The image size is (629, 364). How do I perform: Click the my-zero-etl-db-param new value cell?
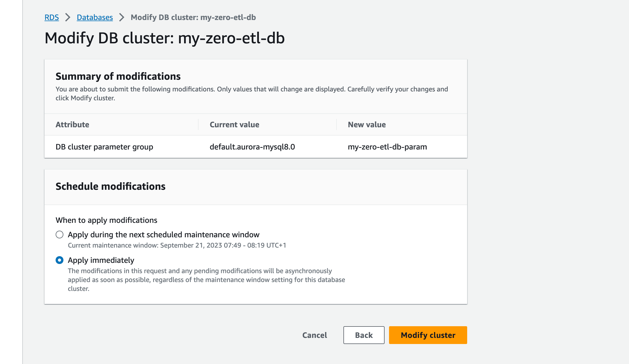coord(387,147)
